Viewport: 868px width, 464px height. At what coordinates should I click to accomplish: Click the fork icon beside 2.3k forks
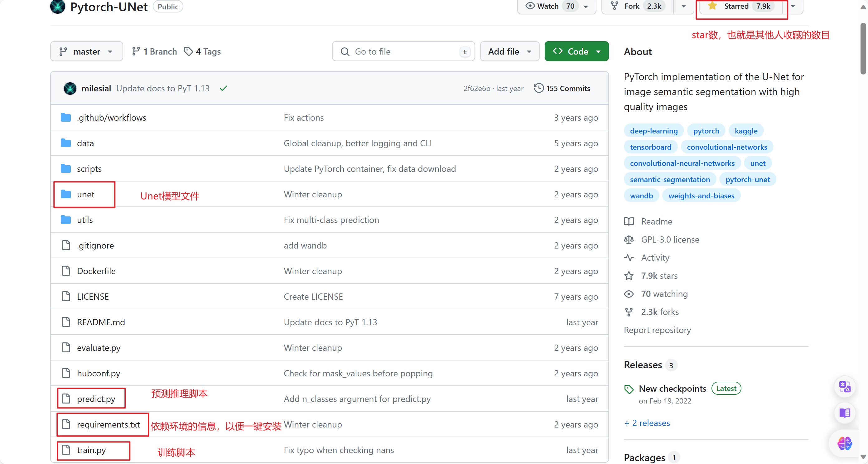pyautogui.click(x=629, y=312)
